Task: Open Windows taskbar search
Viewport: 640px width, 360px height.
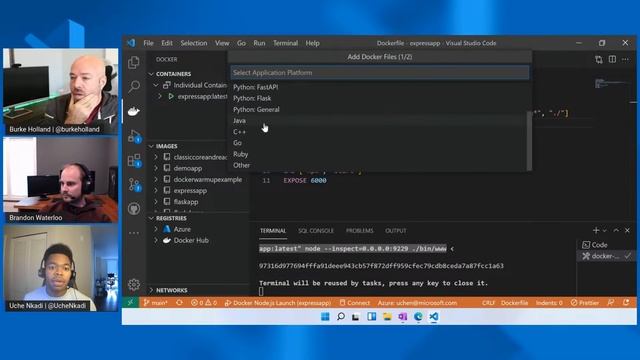Action: pyautogui.click(x=340, y=317)
